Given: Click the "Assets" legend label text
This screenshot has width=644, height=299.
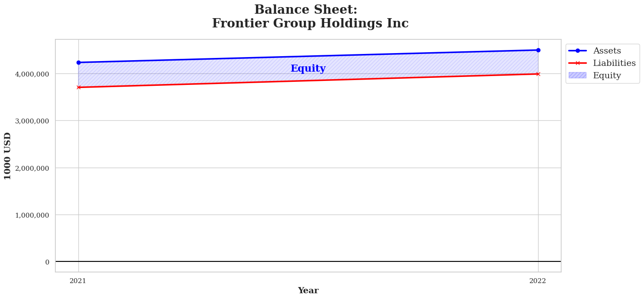Looking at the screenshot, I should click(x=607, y=51).
